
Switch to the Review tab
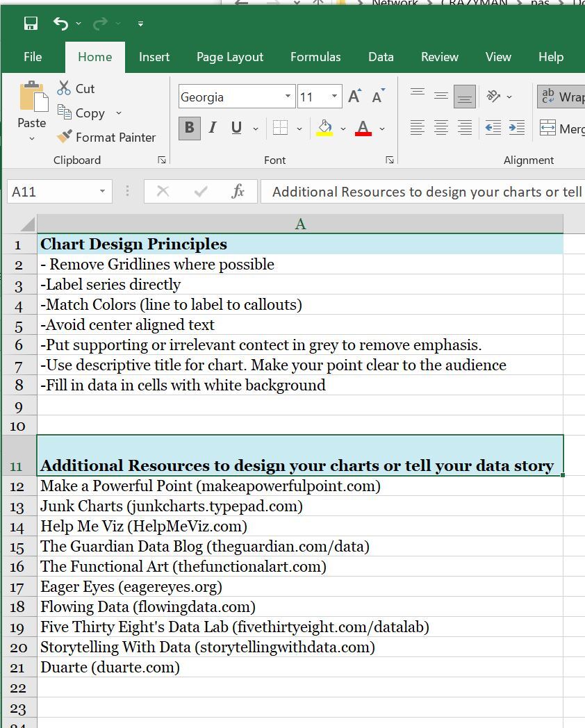(x=439, y=57)
